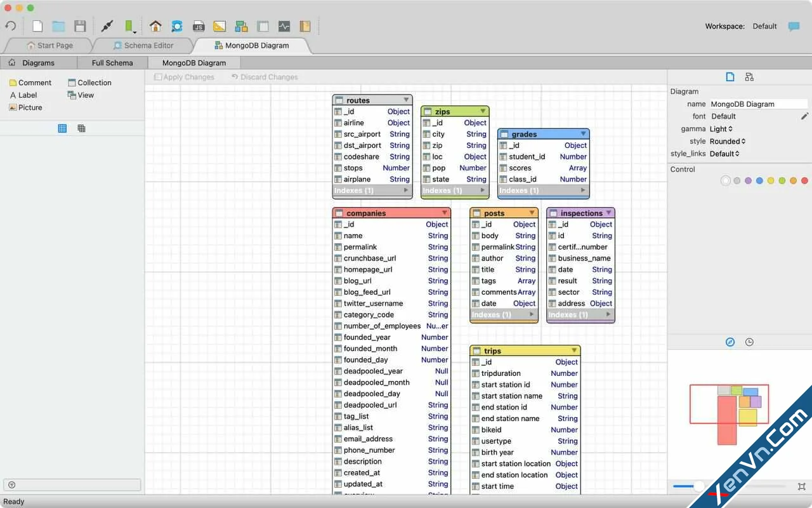The width and height of the screenshot is (812, 508).
Task: Open the style_links Default dropdown
Action: coord(724,154)
